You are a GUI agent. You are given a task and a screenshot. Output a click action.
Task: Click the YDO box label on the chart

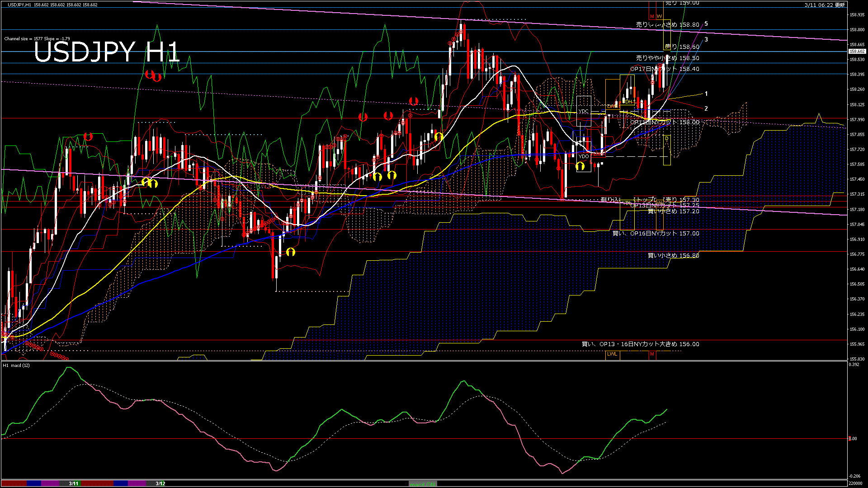tap(584, 156)
